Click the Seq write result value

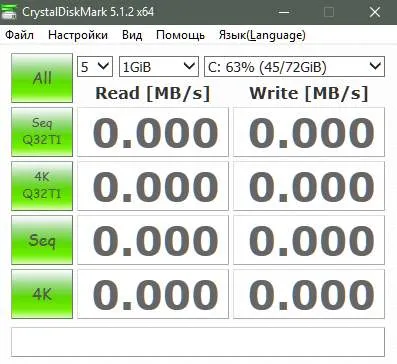309,240
